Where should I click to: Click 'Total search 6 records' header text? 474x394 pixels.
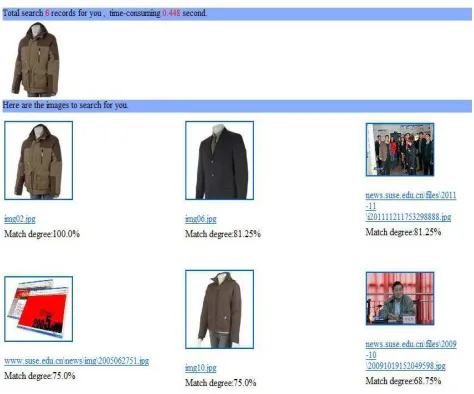pyautogui.click(x=105, y=13)
